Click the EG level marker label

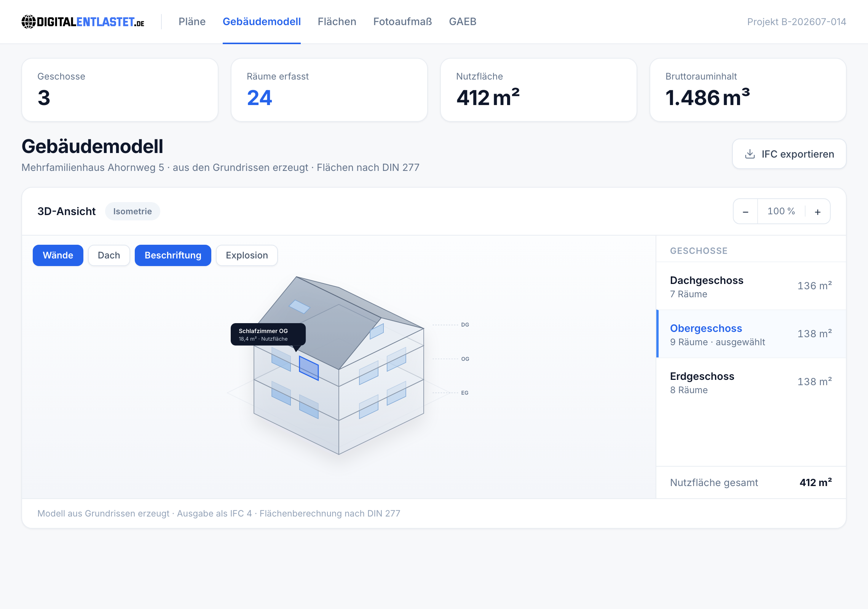[464, 393]
